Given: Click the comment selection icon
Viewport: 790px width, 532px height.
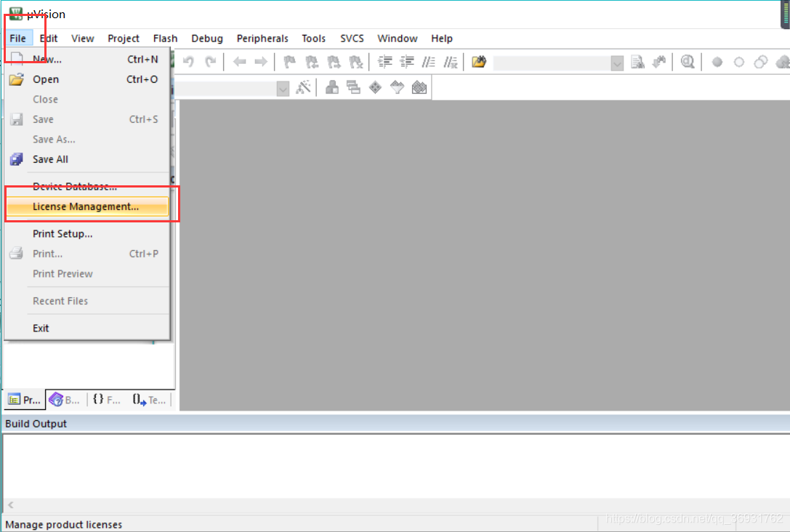Looking at the screenshot, I should click(429, 62).
